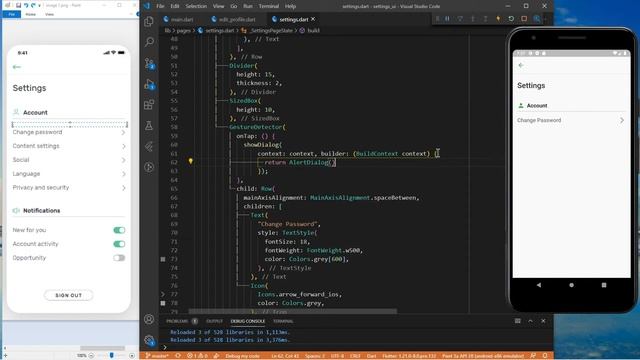Image resolution: width=640 pixels, height=360 pixels.
Task: Click the Paint zoom slider handle
Action: [111, 356]
